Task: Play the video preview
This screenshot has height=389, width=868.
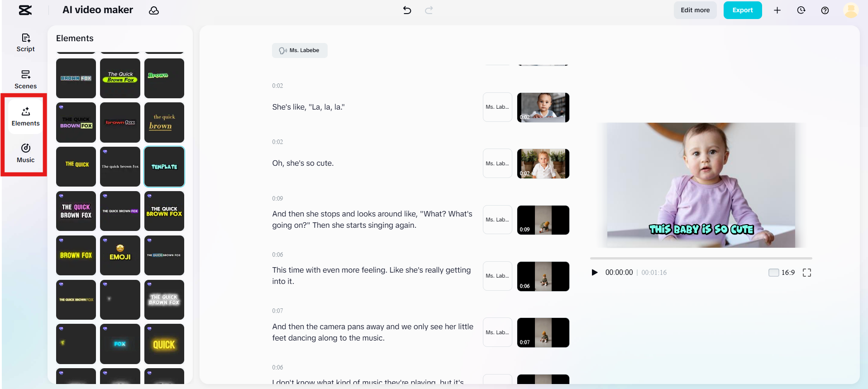Action: coord(595,272)
